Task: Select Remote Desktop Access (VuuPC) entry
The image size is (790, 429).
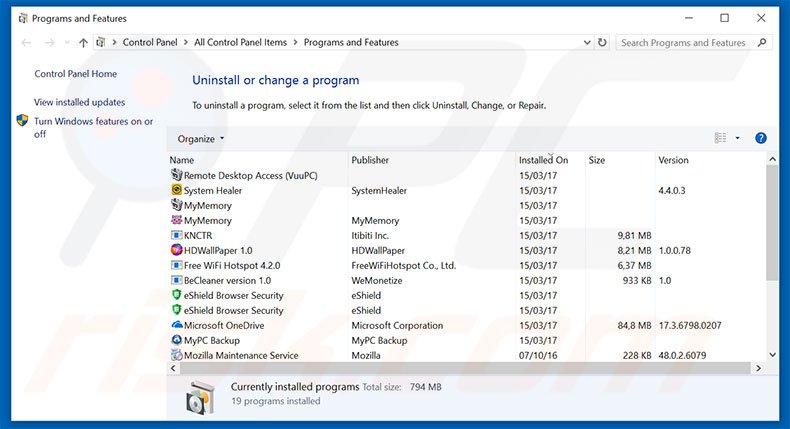Action: (x=250, y=175)
